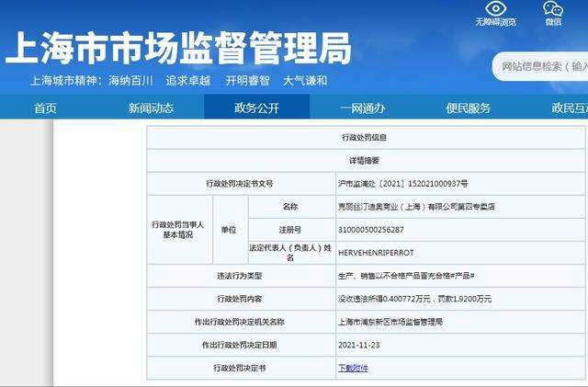This screenshot has width=588, height=387.
Task: Click the 违法行为类型 label cell
Action: pos(241,276)
